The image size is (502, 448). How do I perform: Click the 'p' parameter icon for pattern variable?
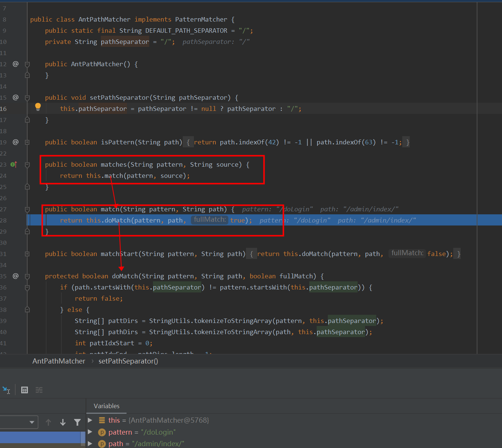[x=102, y=432]
